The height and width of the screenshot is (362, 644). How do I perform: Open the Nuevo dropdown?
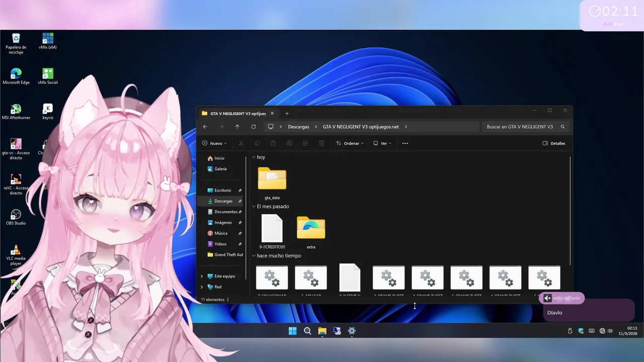pos(214,143)
